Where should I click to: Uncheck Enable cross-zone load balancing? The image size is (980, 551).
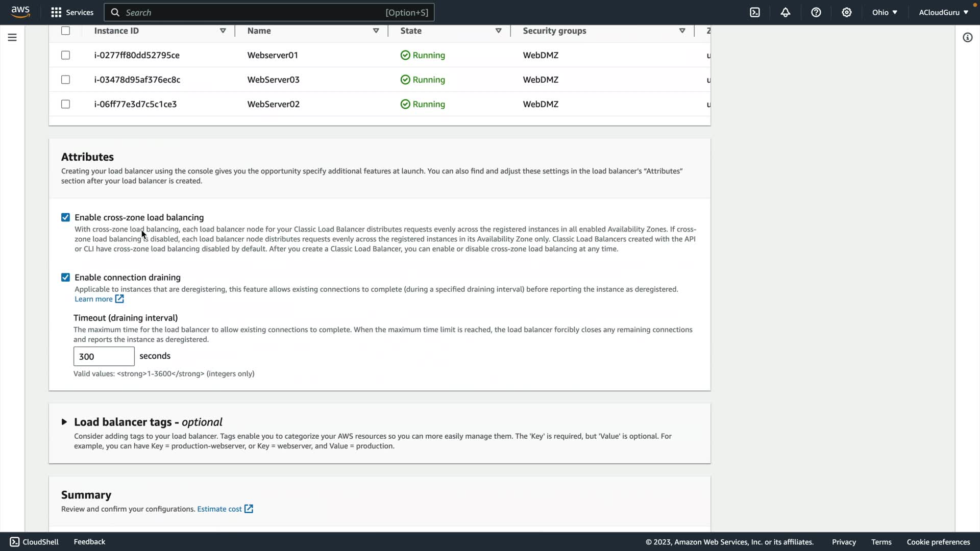tap(65, 217)
